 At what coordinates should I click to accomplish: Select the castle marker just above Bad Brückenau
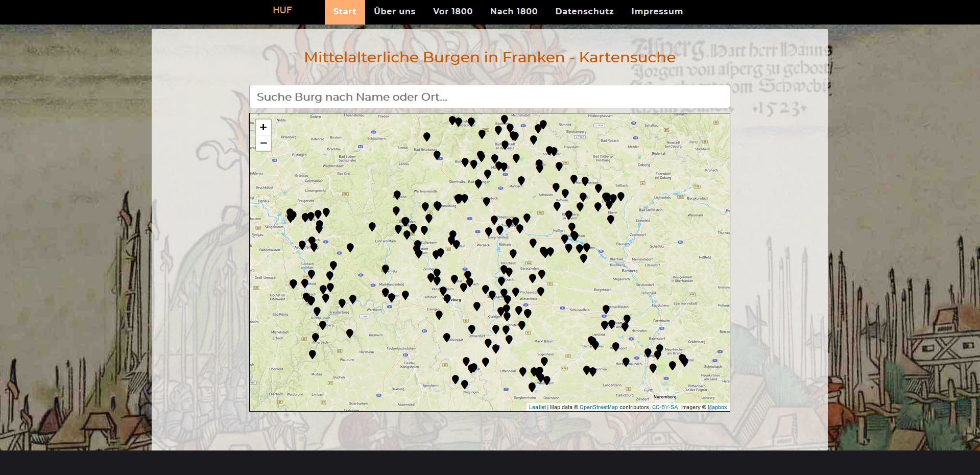click(427, 137)
